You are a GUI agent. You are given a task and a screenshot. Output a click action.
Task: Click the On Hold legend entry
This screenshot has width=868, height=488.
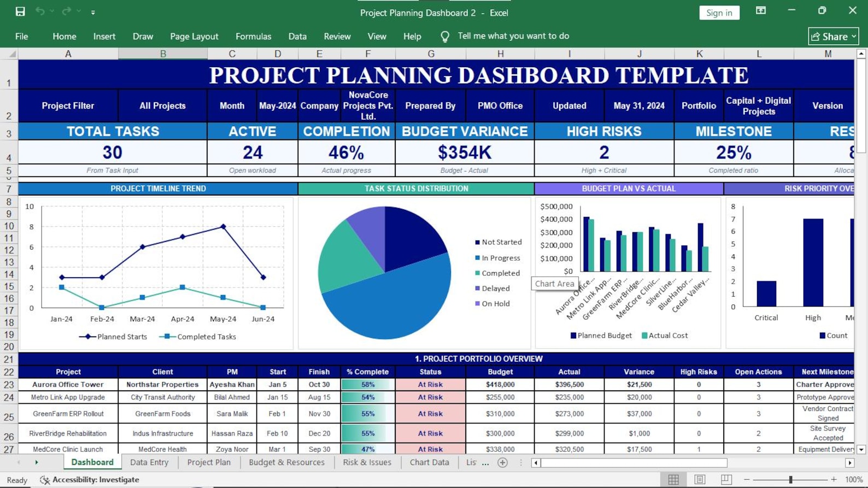(492, 304)
